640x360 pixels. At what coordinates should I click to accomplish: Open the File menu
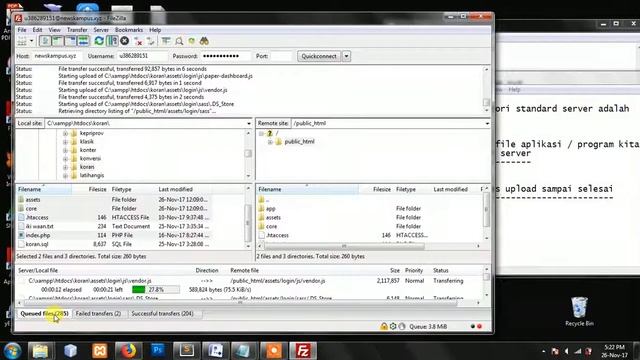point(22,30)
